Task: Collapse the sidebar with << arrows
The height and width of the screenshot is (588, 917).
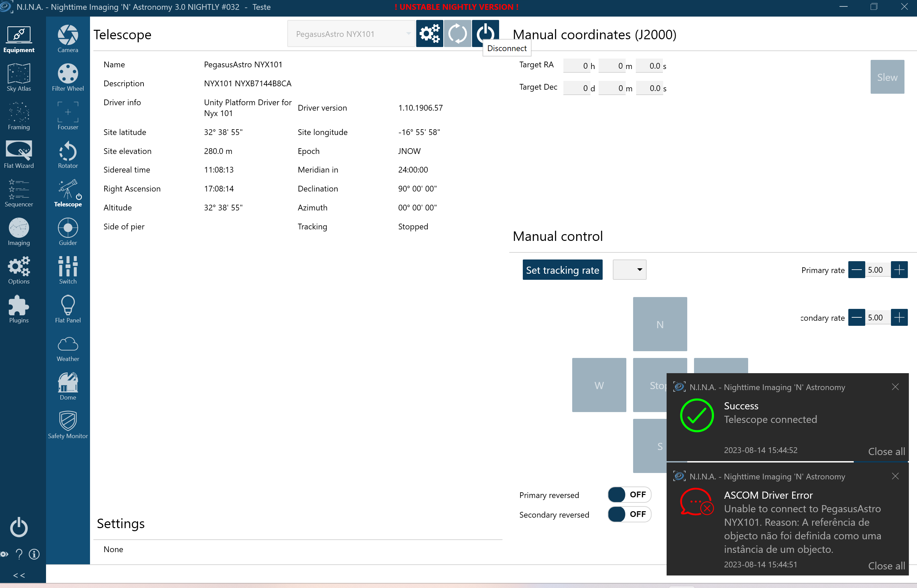Action: [x=19, y=575]
